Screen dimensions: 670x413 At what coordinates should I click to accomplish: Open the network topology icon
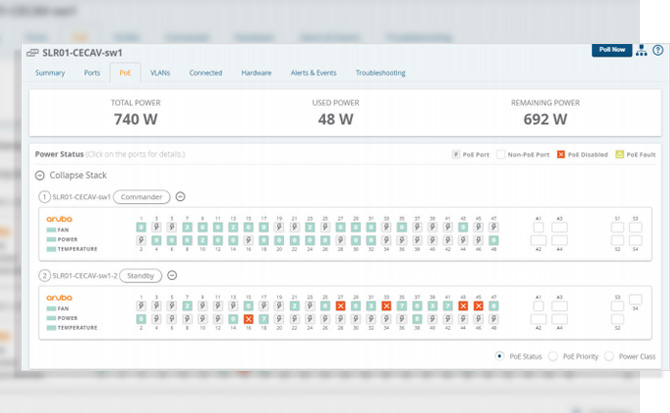click(640, 51)
